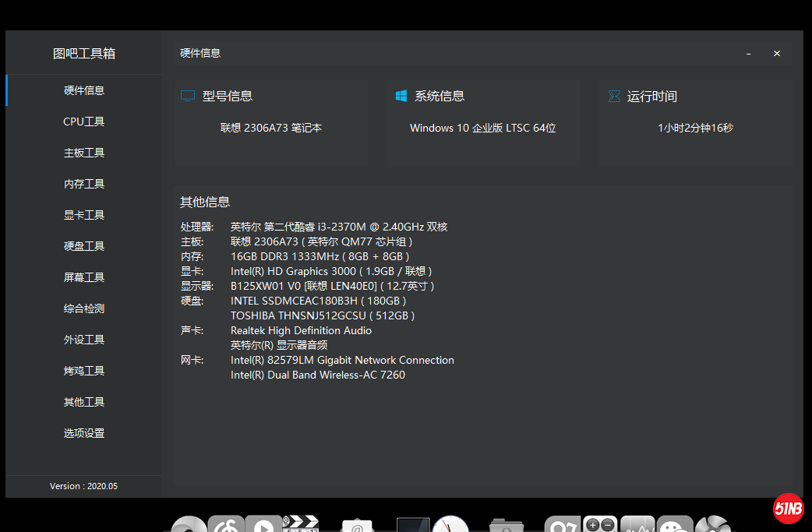Select 硬件信息 in the sidebar
This screenshot has width=812, height=532.
(x=84, y=90)
